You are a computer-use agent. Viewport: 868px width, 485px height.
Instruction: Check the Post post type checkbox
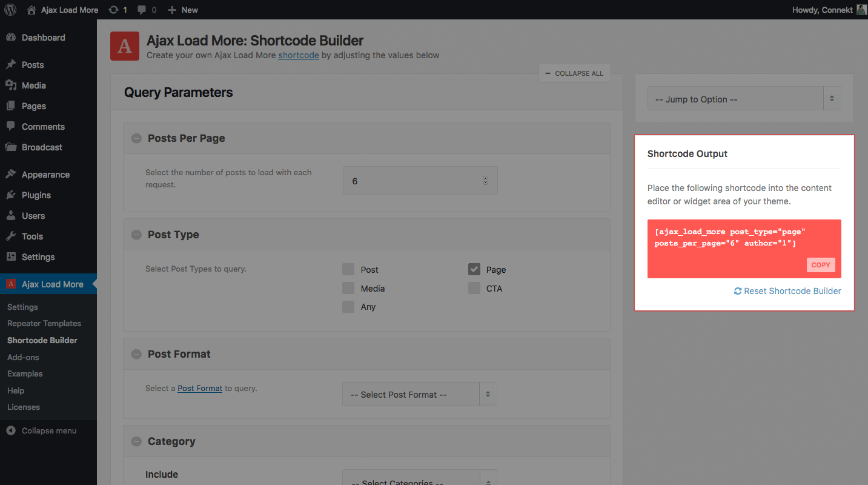point(348,270)
